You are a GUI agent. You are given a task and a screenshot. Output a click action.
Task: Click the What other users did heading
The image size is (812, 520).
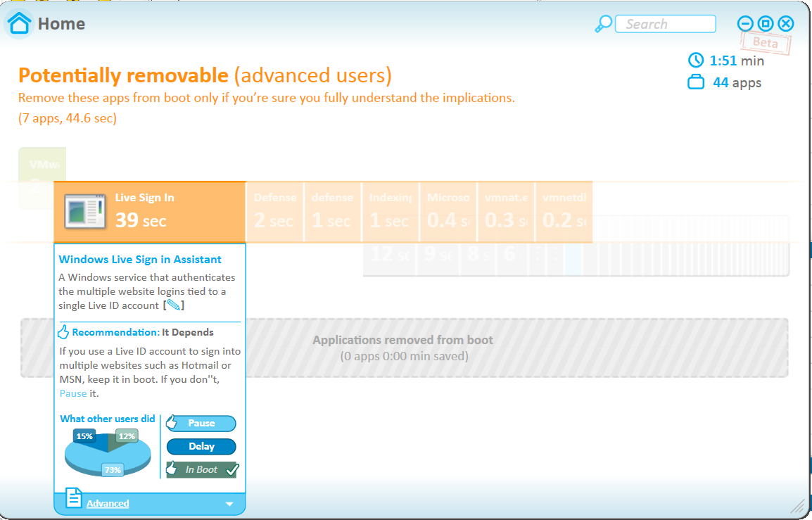[107, 419]
